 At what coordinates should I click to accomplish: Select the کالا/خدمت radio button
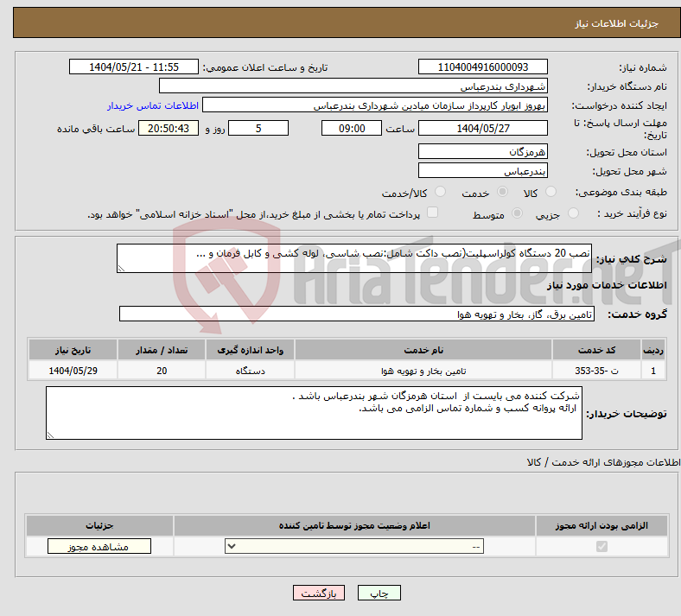click(441, 192)
